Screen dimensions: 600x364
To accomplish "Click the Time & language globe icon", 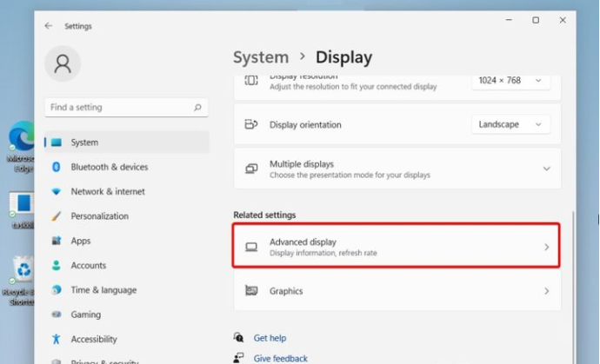I will [x=57, y=290].
